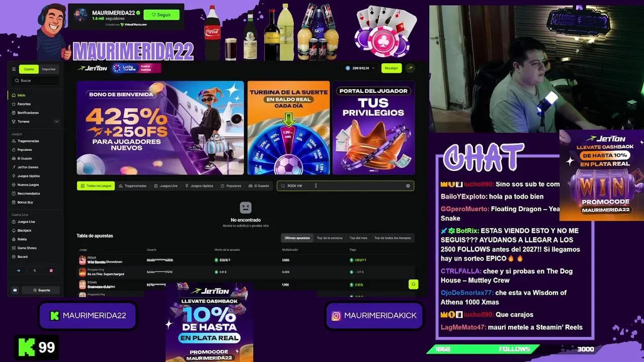
Task: Select the Top de la semana tab
Action: [330, 238]
